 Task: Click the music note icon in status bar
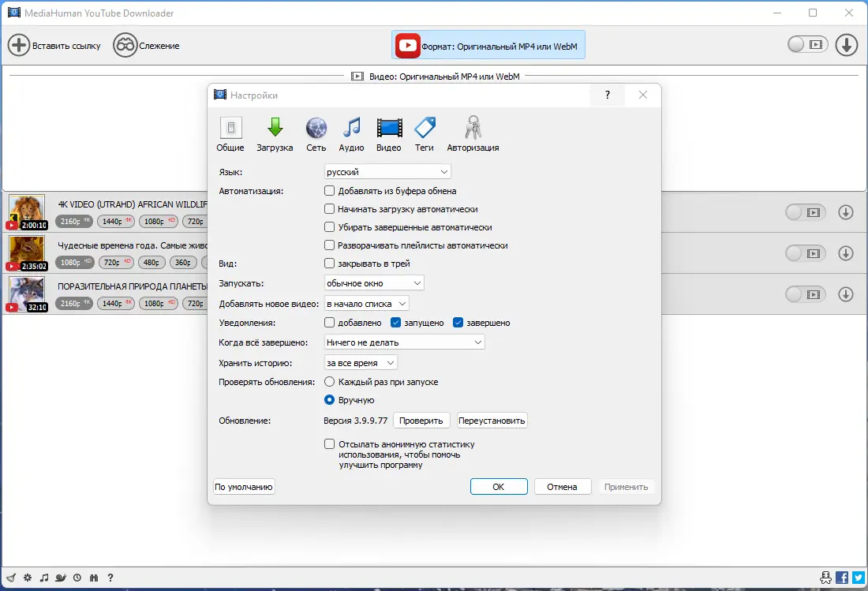pos(44,578)
